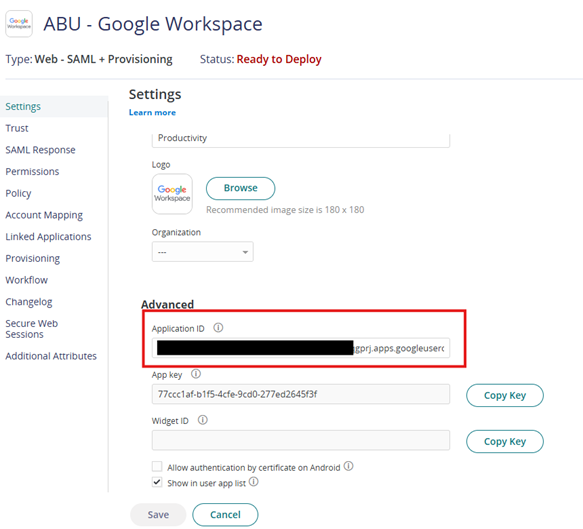The height and width of the screenshot is (529, 583).
Task: Select the Google Workspace logo thumbnail
Action: tap(172, 194)
